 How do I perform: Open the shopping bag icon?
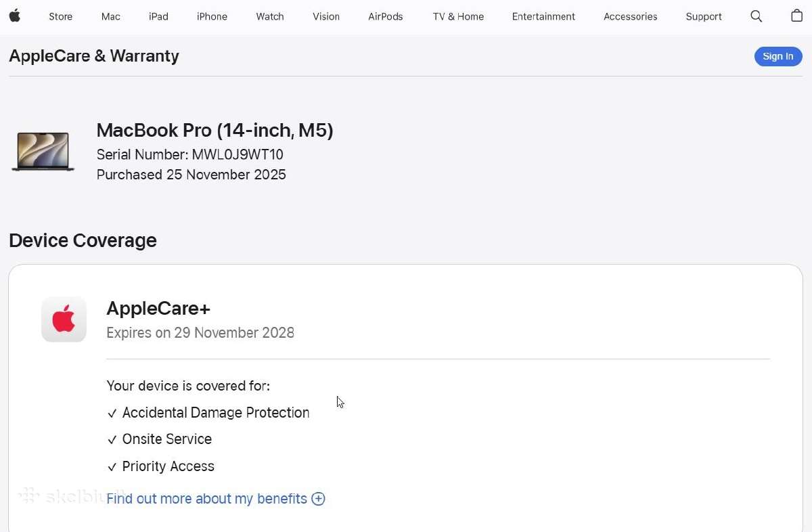click(x=797, y=16)
